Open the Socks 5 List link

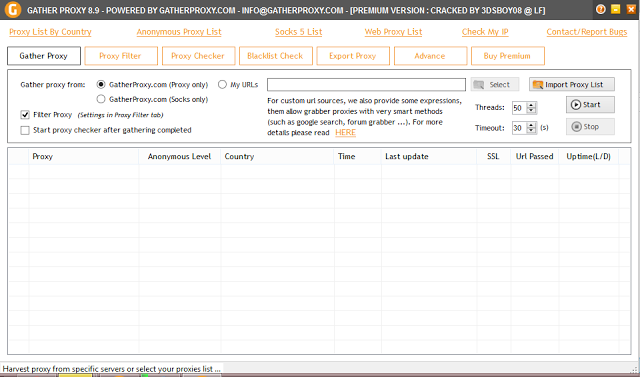pyautogui.click(x=298, y=32)
